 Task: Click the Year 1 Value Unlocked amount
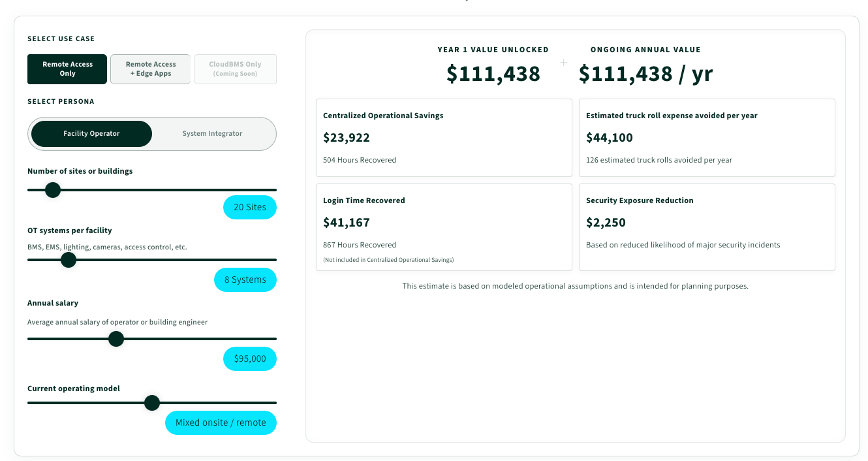493,74
